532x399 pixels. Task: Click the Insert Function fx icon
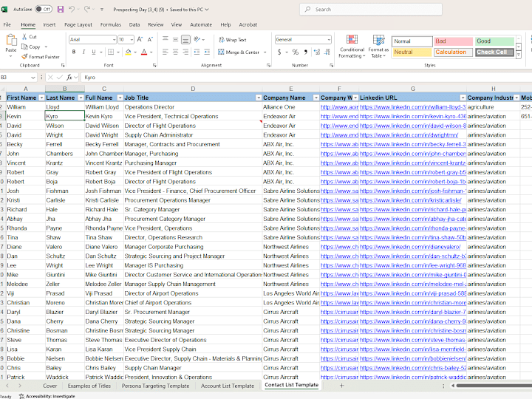tap(69, 78)
